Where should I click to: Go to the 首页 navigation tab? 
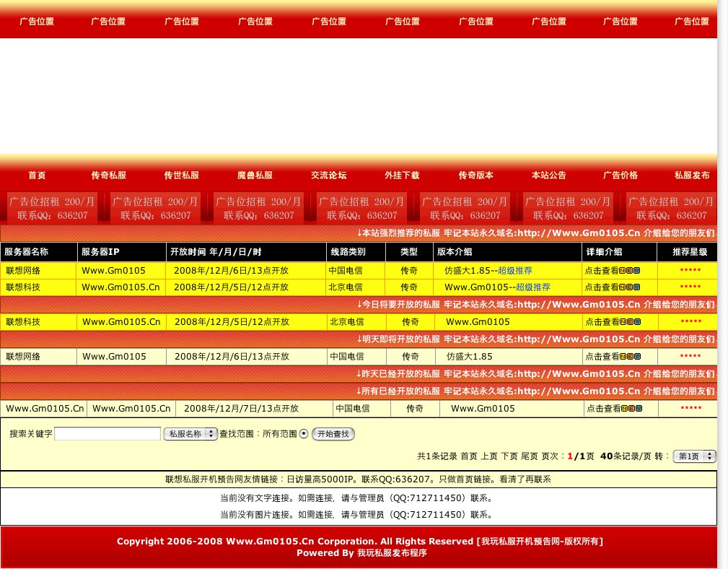[x=37, y=175]
